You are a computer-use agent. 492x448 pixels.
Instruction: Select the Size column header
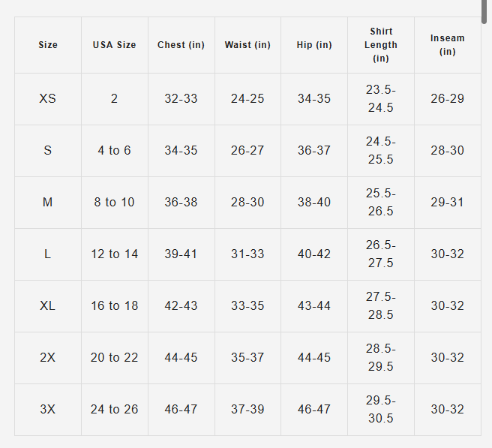tap(48, 45)
